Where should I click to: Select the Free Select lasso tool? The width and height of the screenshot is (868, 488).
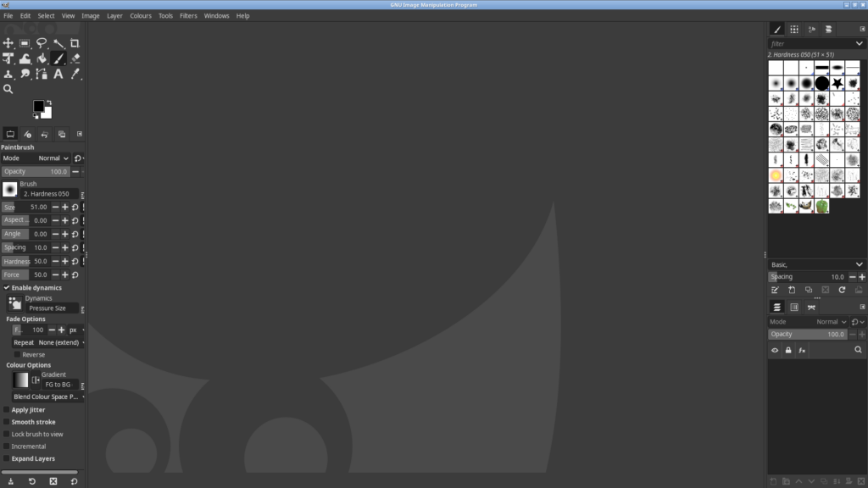42,43
